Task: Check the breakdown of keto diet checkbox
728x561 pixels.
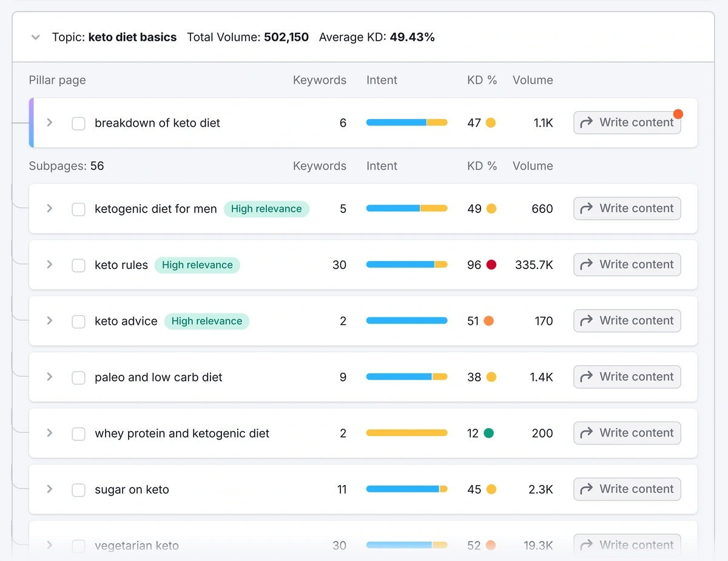Action: click(x=78, y=123)
